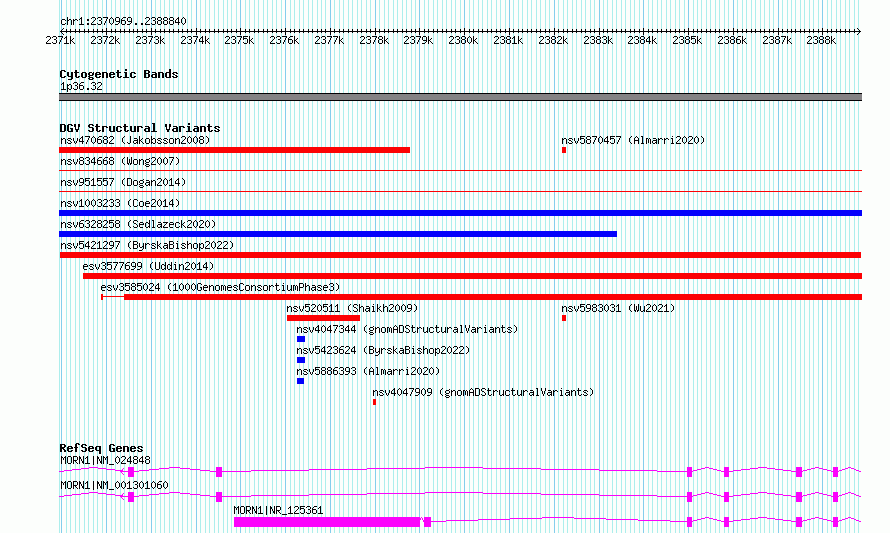Click the nsv520511 (Shaikh2009) label
The height and width of the screenshot is (533, 890).
click(x=352, y=308)
